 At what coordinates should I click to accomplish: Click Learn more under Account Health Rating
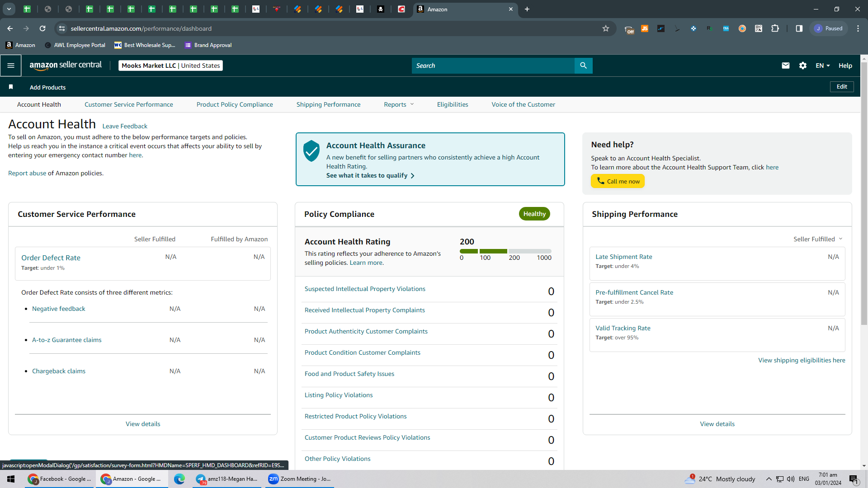pos(366,263)
